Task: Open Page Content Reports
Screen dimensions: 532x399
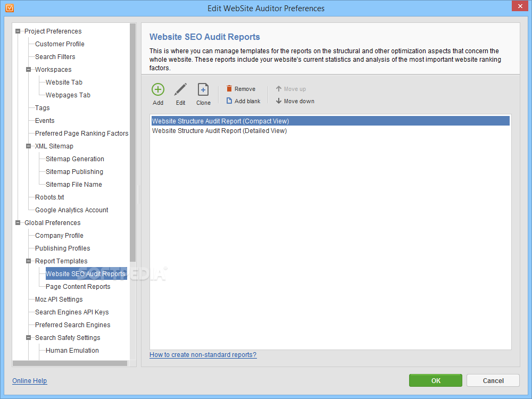Action: click(78, 287)
